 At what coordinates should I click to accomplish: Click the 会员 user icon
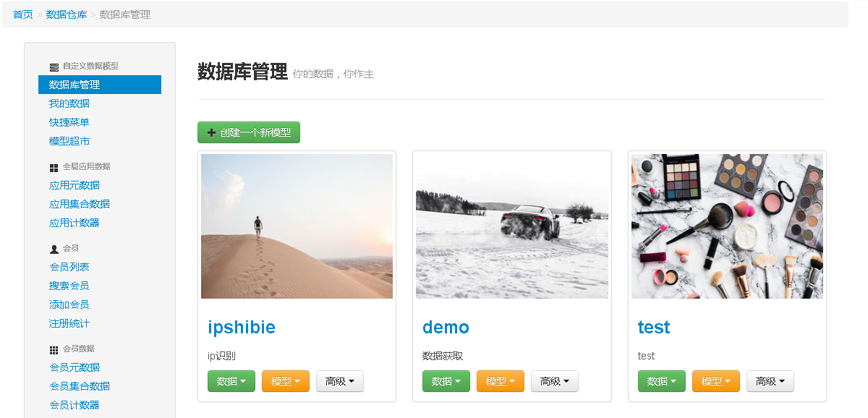54,249
